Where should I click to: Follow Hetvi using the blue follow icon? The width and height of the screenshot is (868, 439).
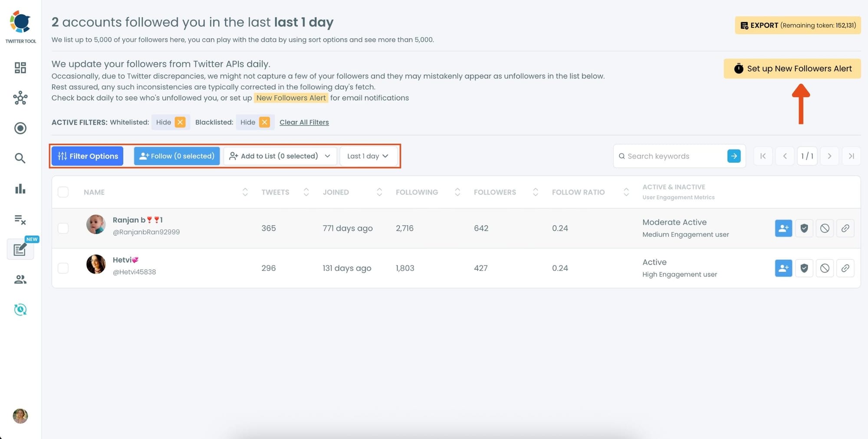point(783,268)
